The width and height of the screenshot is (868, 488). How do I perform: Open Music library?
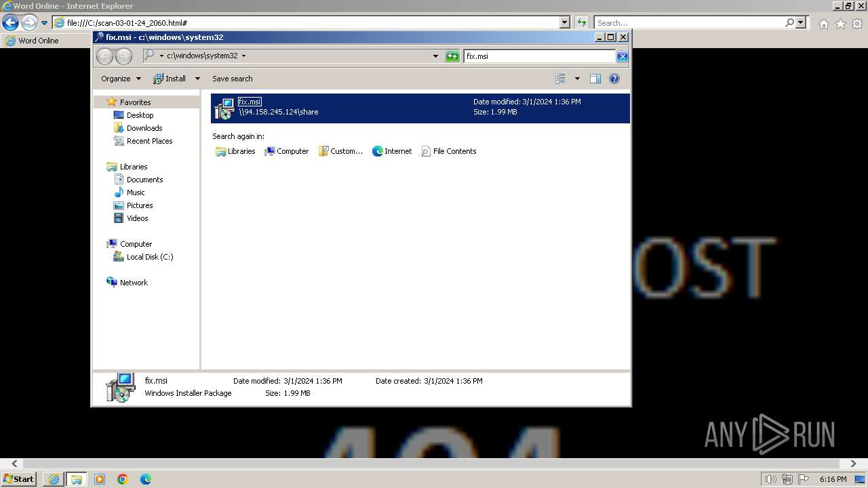(x=136, y=192)
